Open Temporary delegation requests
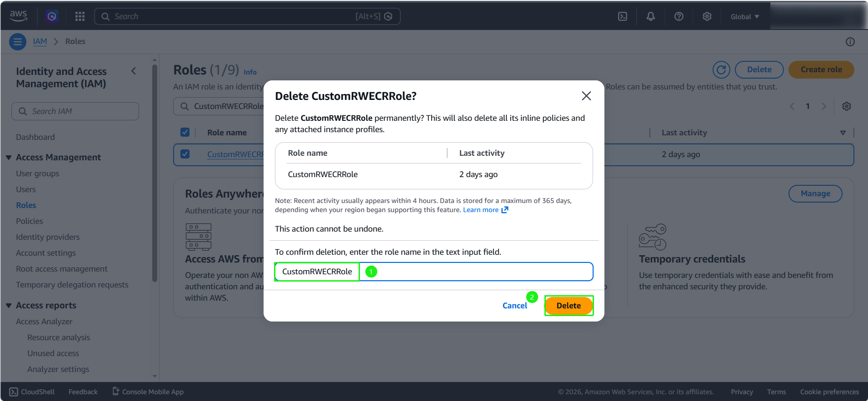 pos(72,285)
